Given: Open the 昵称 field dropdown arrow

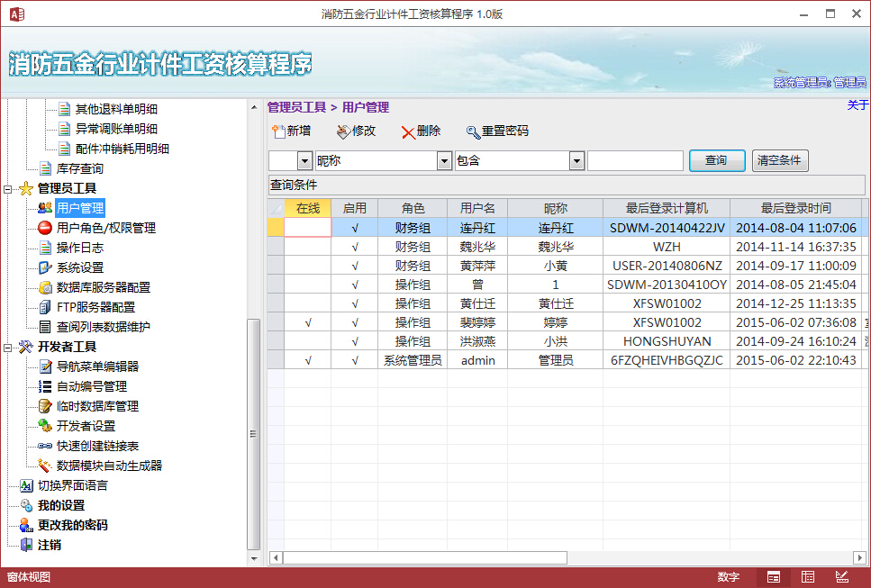Looking at the screenshot, I should pos(444,161).
